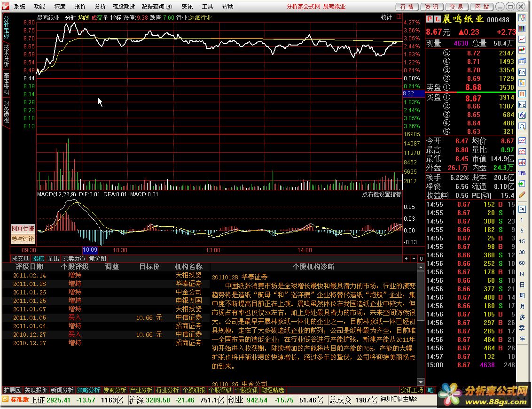532x409 pixels.
Task: Click the F5 chart switch icon
Action: (x=522, y=209)
